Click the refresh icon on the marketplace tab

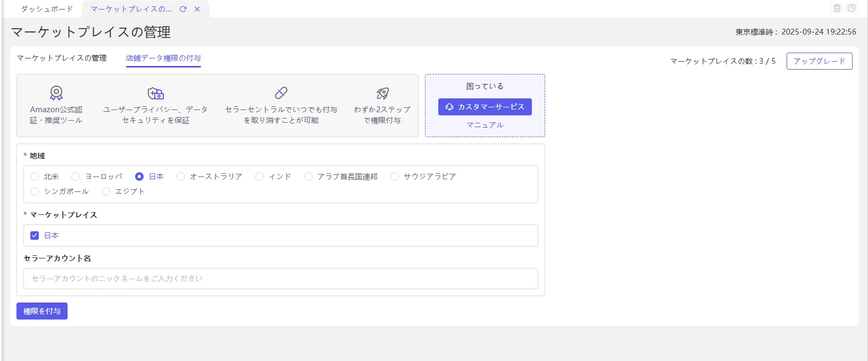(183, 9)
